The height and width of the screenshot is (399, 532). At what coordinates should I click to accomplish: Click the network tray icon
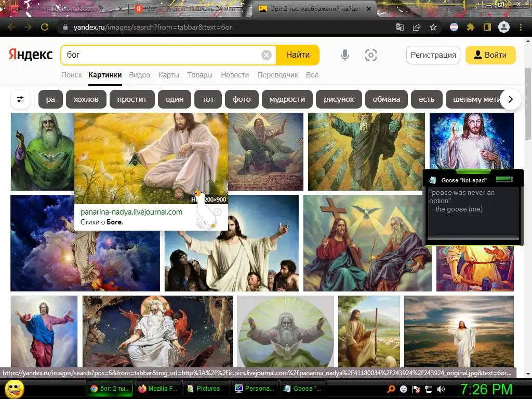429,389
